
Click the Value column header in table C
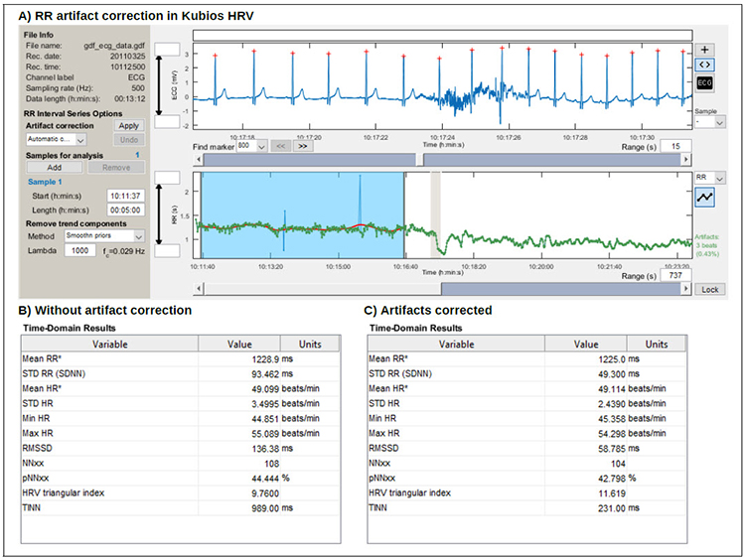click(585, 344)
